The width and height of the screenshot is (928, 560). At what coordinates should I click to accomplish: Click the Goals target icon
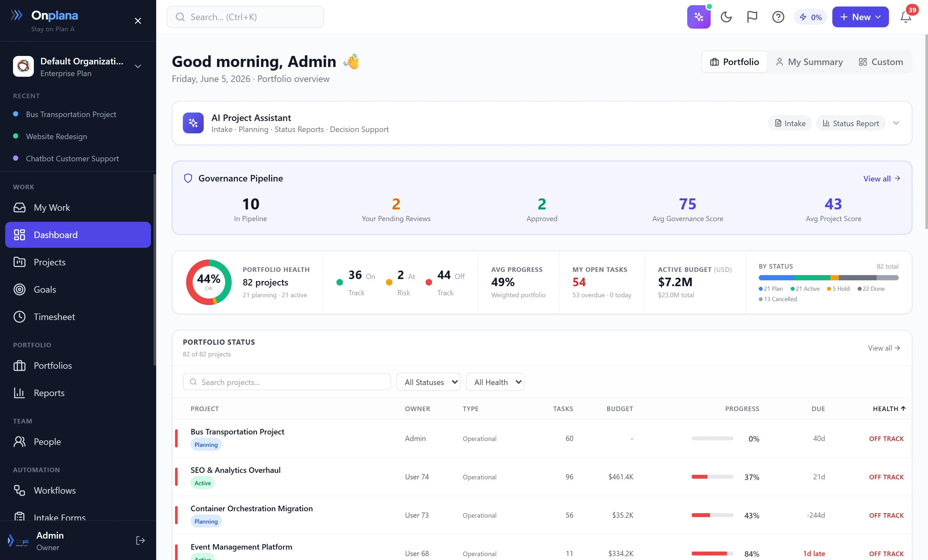[x=20, y=289]
